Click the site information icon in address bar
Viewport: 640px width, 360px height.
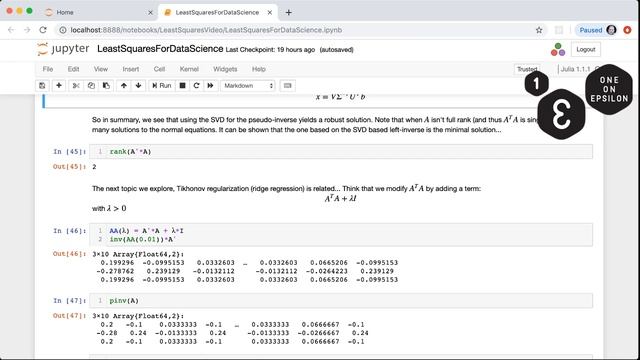[62, 30]
